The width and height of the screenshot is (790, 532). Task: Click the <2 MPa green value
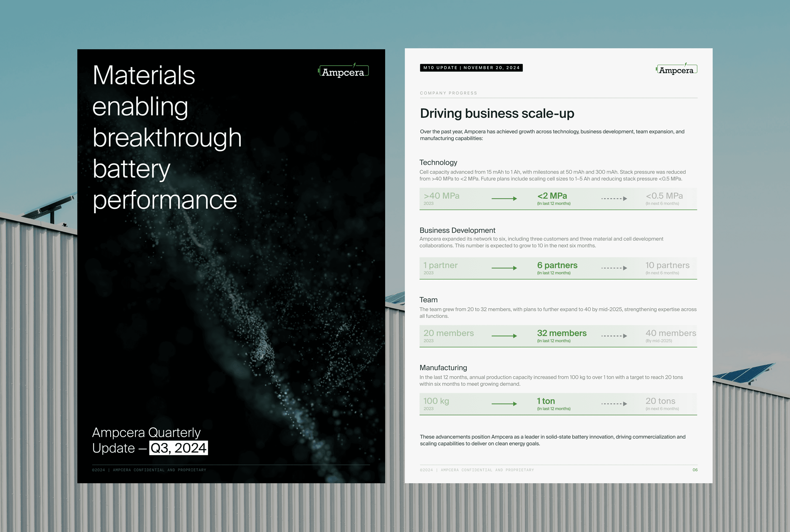[552, 196]
